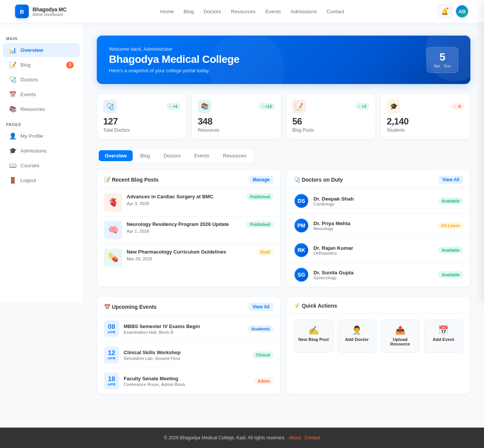Switch to the Resources tab
Viewport: 484px width, 448px height.
click(x=234, y=156)
